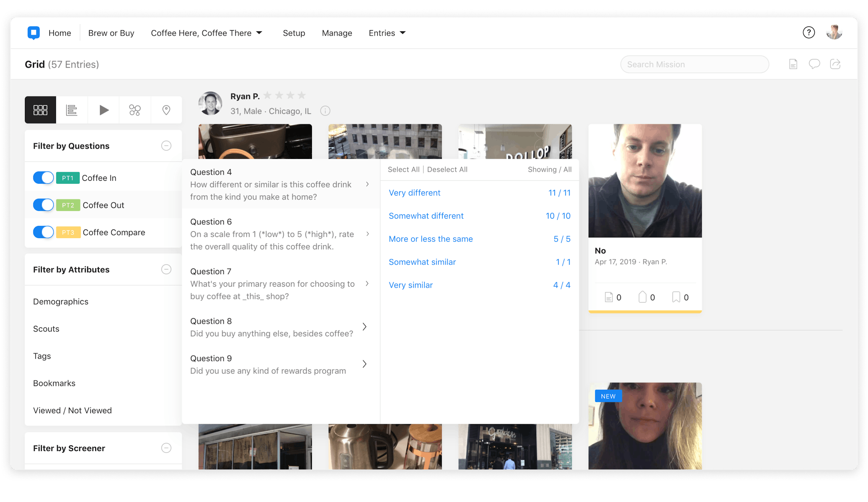Click the Search Mission input field
The image size is (868, 502).
point(694,64)
